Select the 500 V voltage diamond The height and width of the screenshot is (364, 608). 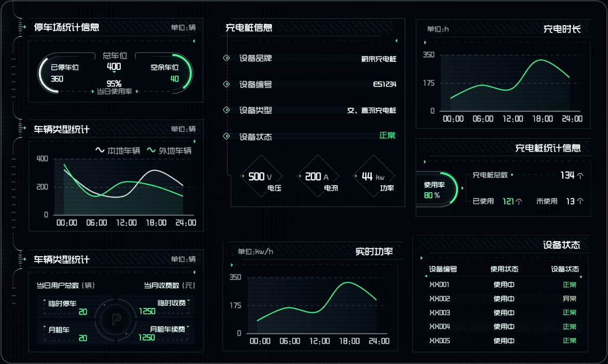pos(261,177)
